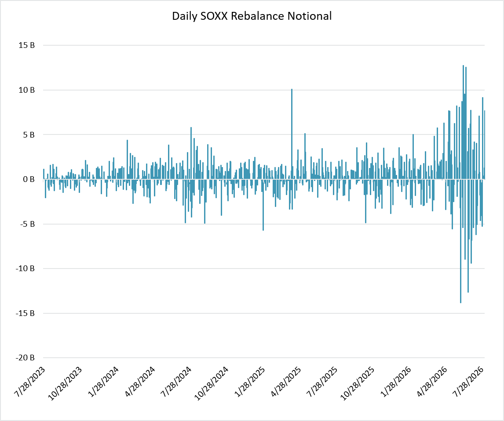Click the '-15 B' y-axis label
The height and width of the screenshot is (421, 504).
25,313
